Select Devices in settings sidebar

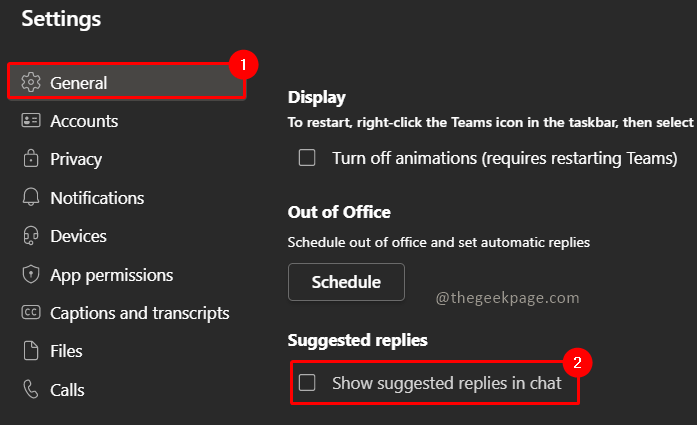78,237
